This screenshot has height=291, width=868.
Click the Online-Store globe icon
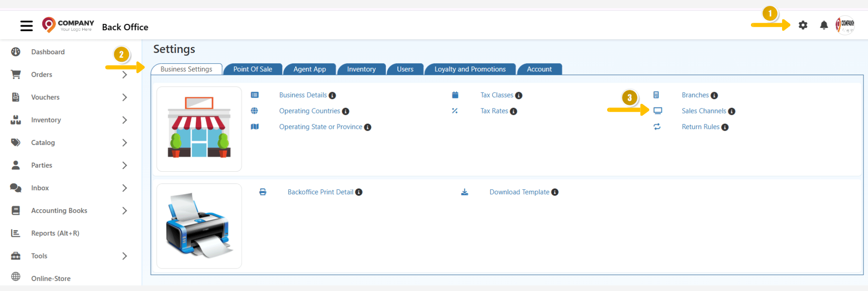(x=16, y=277)
